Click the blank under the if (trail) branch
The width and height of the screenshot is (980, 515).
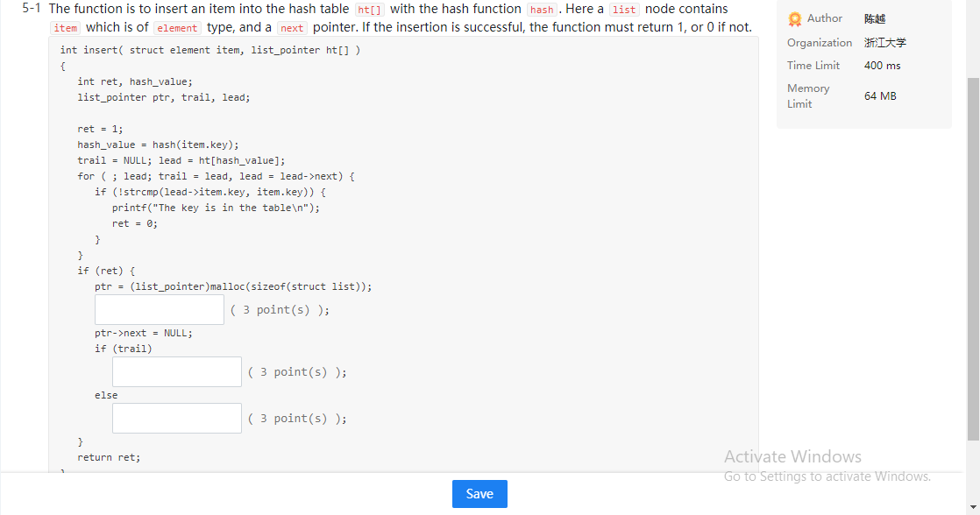[176, 371]
